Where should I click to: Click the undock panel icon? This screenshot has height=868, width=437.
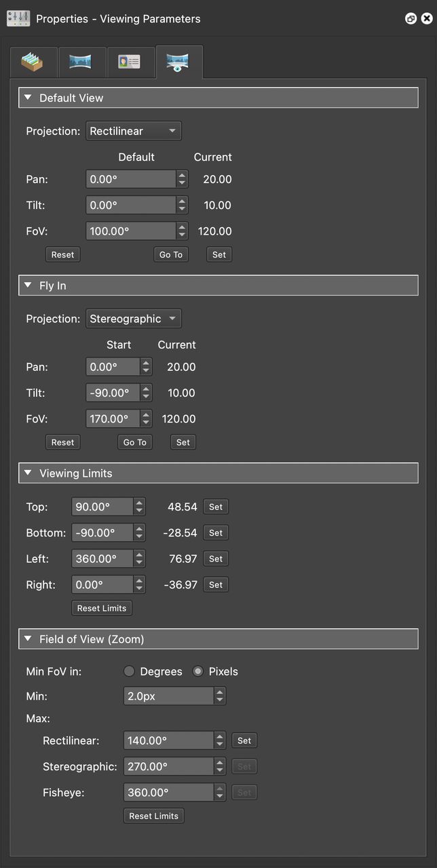(411, 18)
